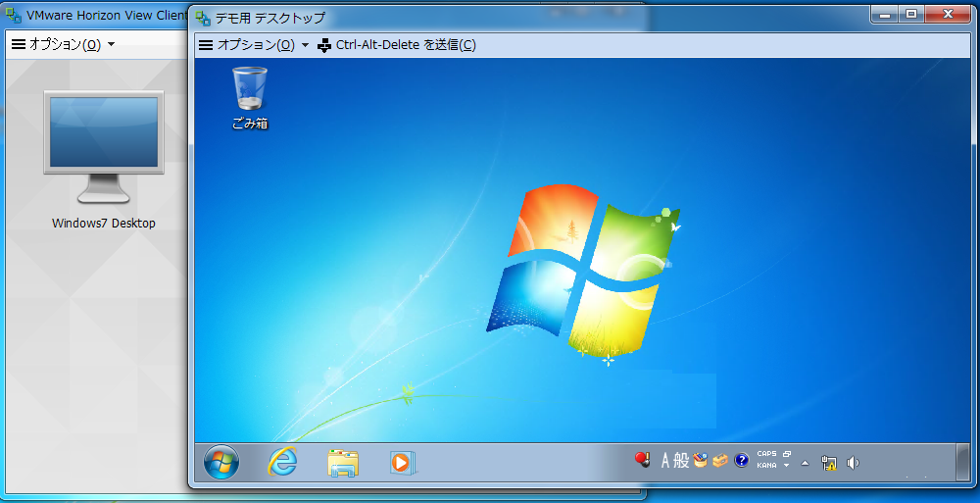
Task: Open the Windows Start orb in remote desktop
Action: (221, 463)
